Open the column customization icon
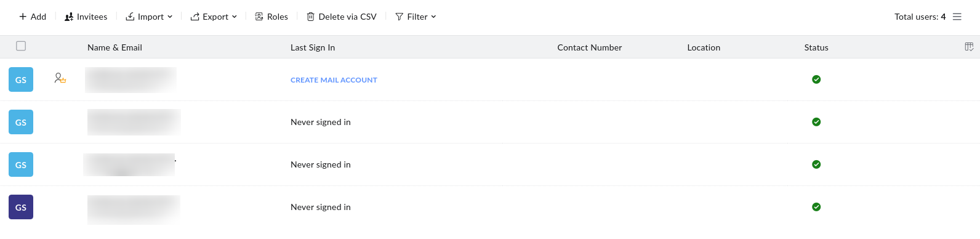This screenshot has height=239, width=980. [969, 47]
